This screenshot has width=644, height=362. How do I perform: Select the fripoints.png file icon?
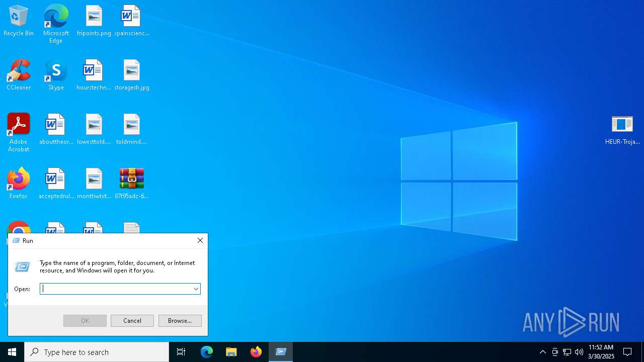pyautogui.click(x=94, y=21)
